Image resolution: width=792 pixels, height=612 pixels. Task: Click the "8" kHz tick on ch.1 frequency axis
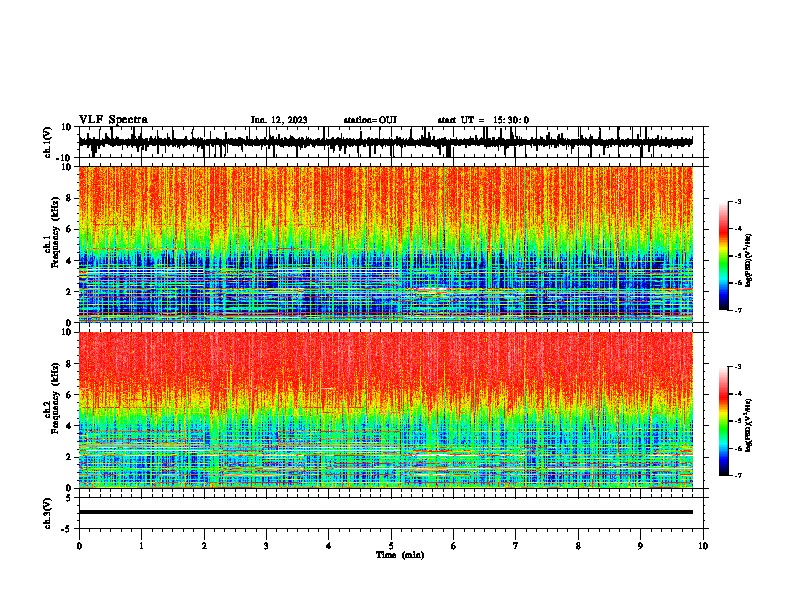click(69, 198)
